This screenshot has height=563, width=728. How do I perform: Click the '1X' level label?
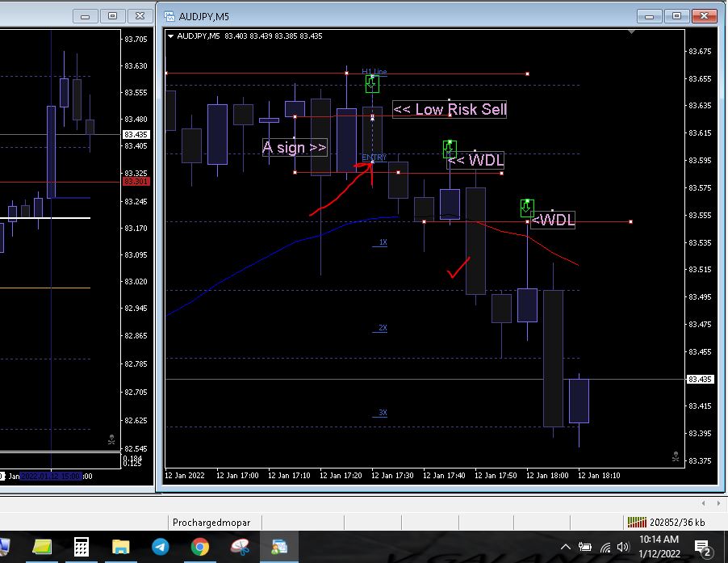383,242
